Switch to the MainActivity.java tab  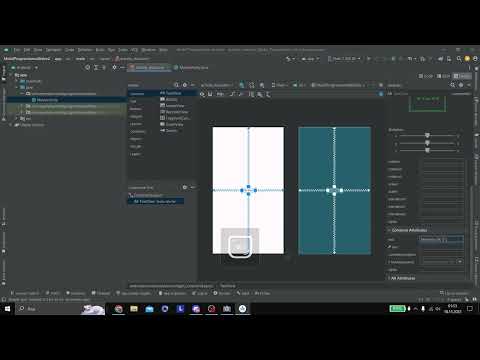(191, 68)
